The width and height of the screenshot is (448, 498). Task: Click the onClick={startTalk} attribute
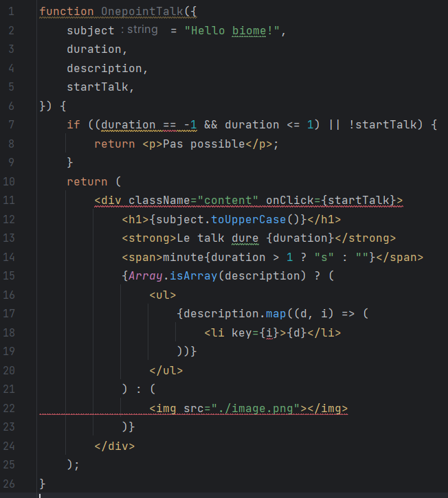331,201
